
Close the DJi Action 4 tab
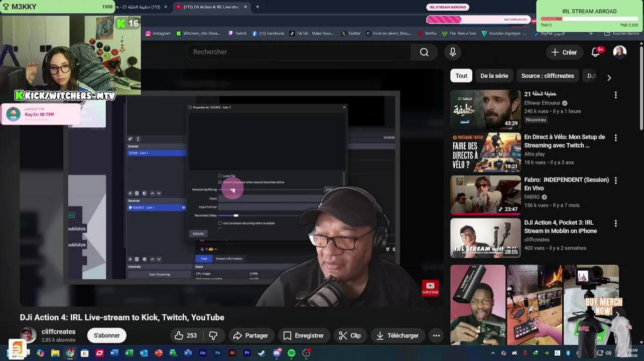point(245,7)
